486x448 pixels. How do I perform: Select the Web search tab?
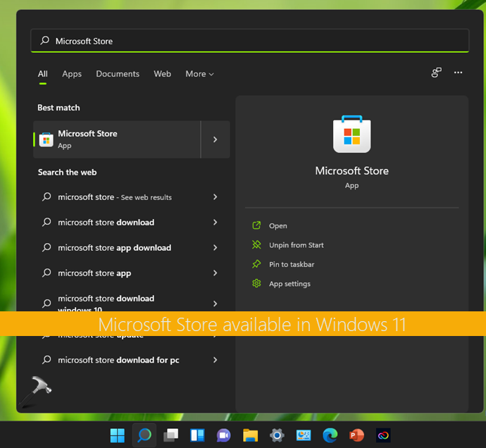coord(162,74)
